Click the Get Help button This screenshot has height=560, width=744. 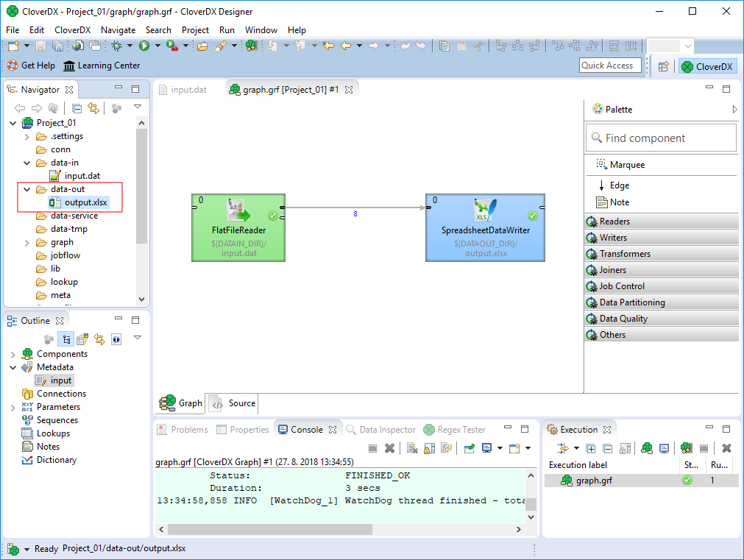click(x=32, y=65)
